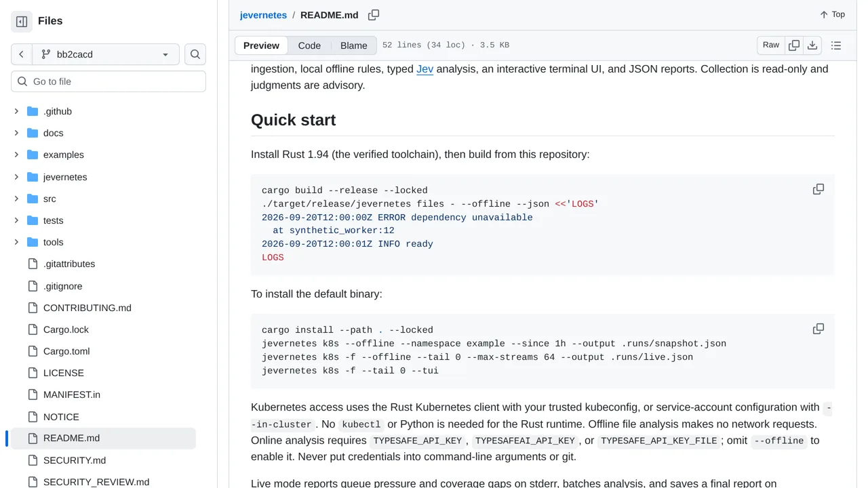The image size is (868, 488).
Task: Copy the cargo install code block
Action: 818,329
